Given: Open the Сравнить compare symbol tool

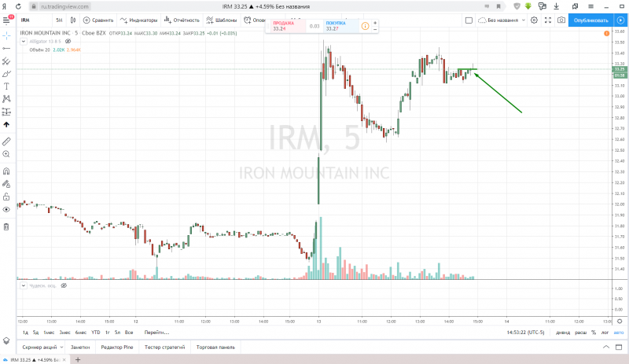Looking at the screenshot, I should point(98,20).
